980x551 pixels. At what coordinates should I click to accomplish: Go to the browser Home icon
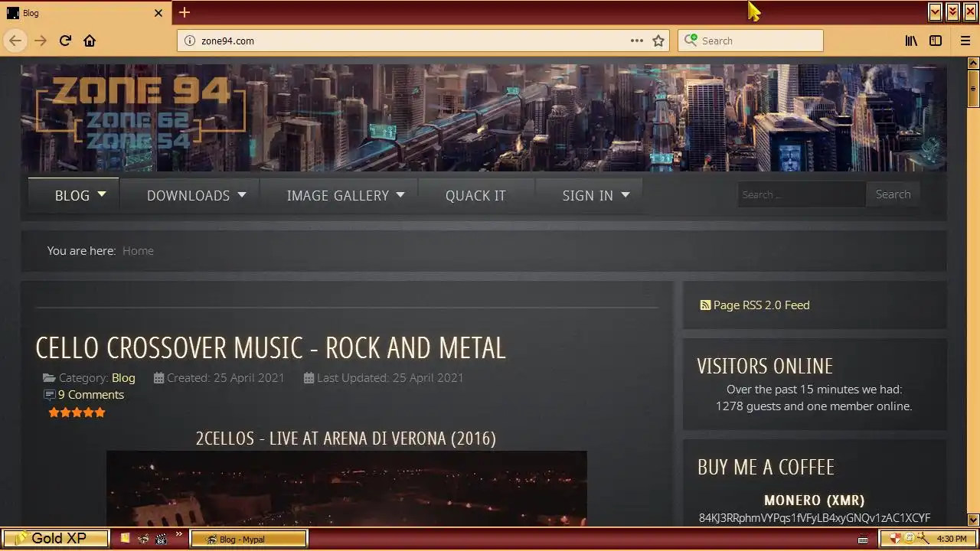pyautogui.click(x=90, y=41)
